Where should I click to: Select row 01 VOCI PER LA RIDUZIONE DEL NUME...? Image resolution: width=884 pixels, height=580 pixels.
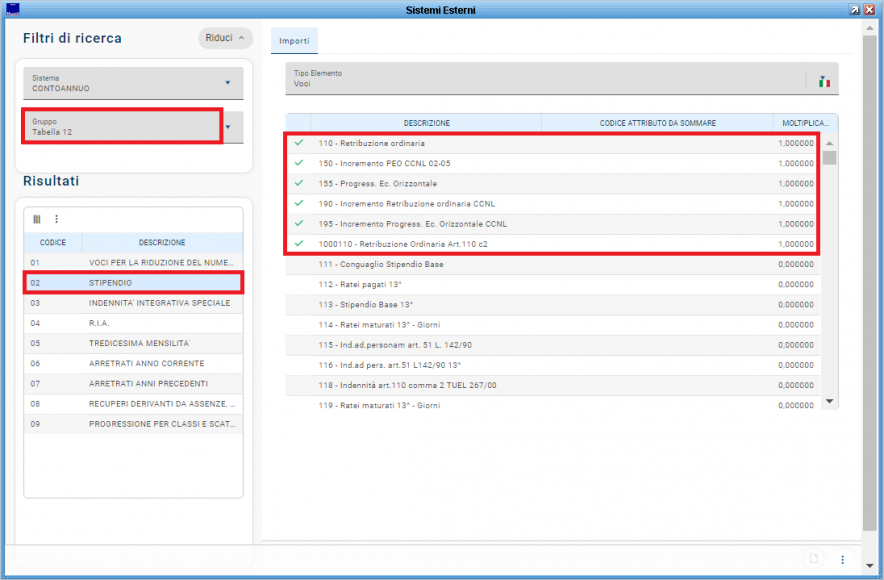click(134, 263)
